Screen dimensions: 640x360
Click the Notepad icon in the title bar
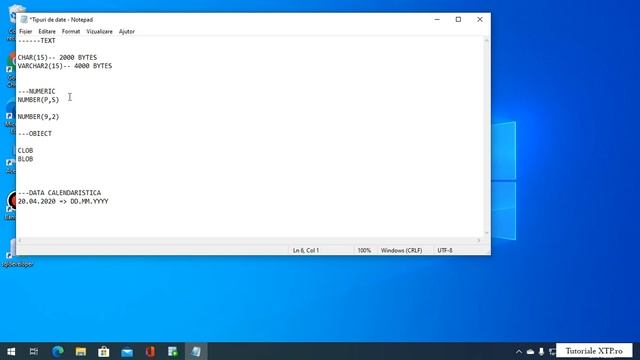tap(24, 20)
